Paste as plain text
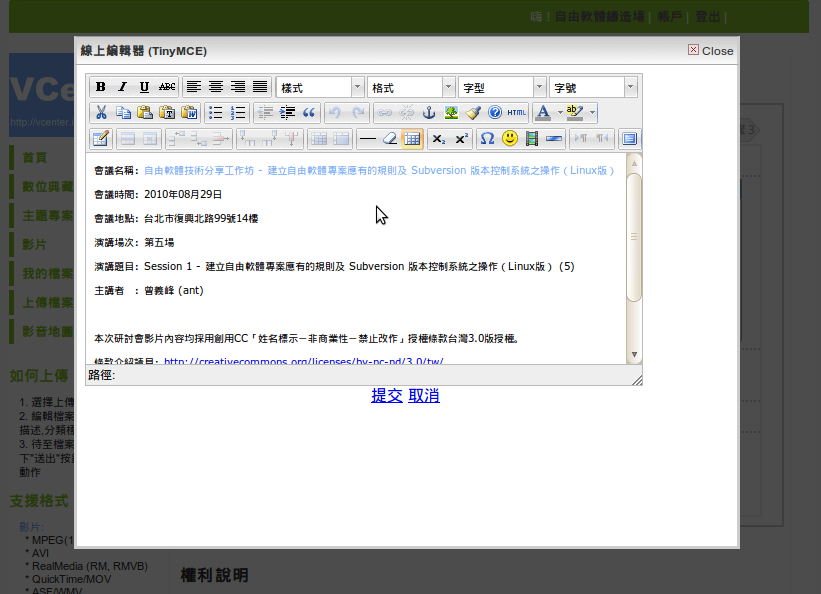The height and width of the screenshot is (594, 821). click(167, 113)
